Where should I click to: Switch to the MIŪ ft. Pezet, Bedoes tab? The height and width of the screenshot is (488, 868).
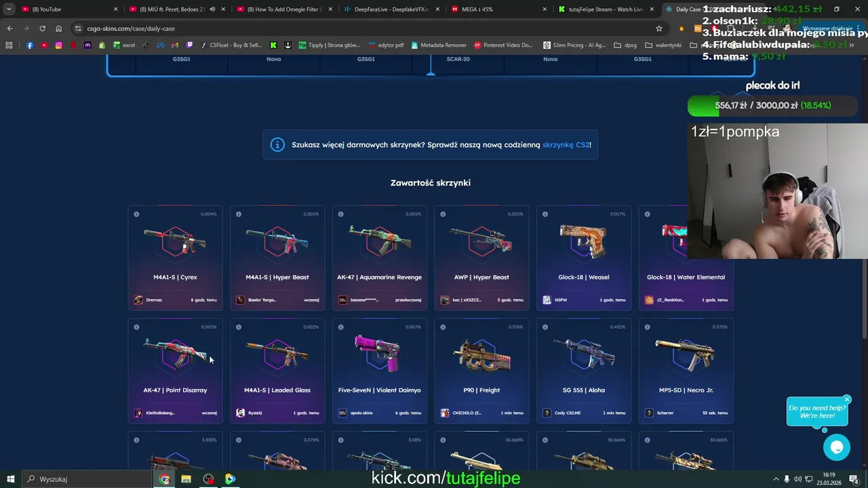(176, 9)
